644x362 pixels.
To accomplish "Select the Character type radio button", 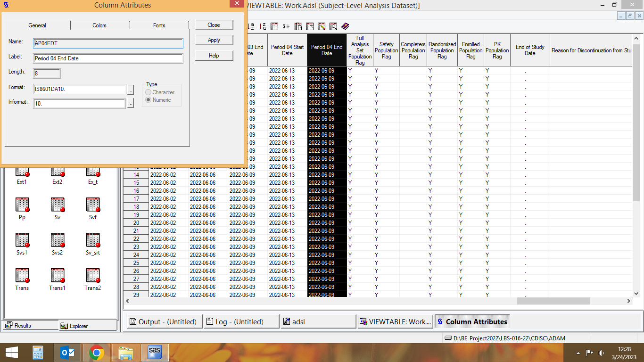I will pyautogui.click(x=149, y=92).
